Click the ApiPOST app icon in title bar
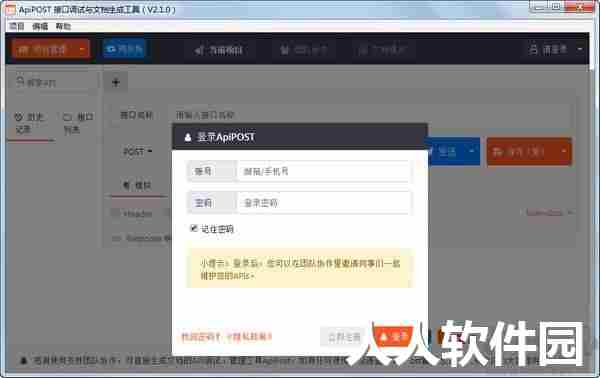 [10, 10]
